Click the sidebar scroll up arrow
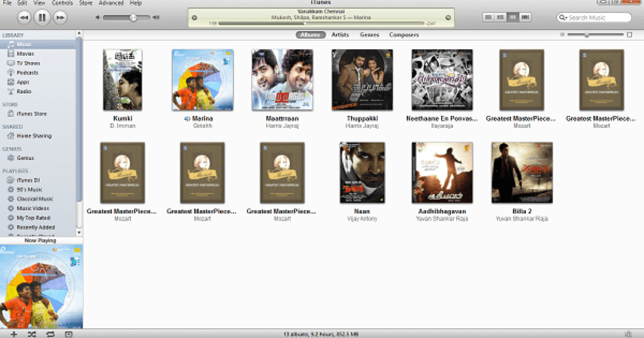The image size is (644, 338). coord(79,34)
